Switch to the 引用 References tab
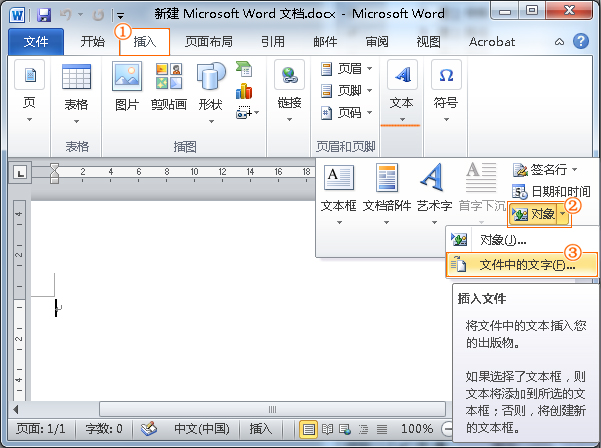Viewport: 601px width, 448px height. pos(273,41)
